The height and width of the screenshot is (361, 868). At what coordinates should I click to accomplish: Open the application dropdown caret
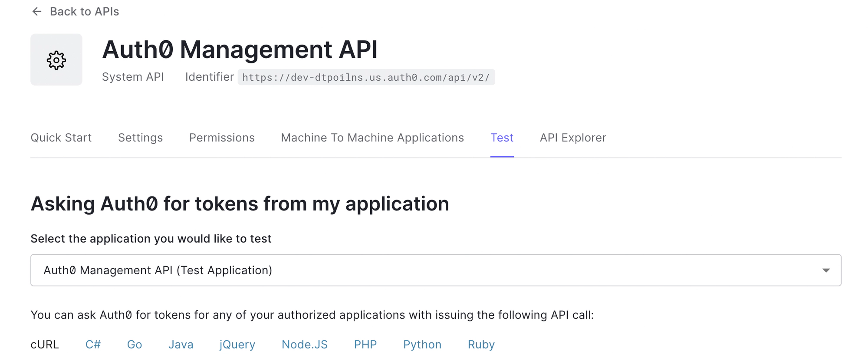pos(825,270)
